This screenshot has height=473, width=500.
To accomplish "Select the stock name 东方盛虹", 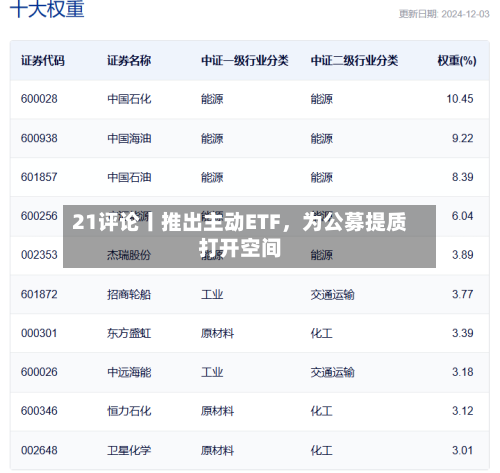I will coord(129,333).
